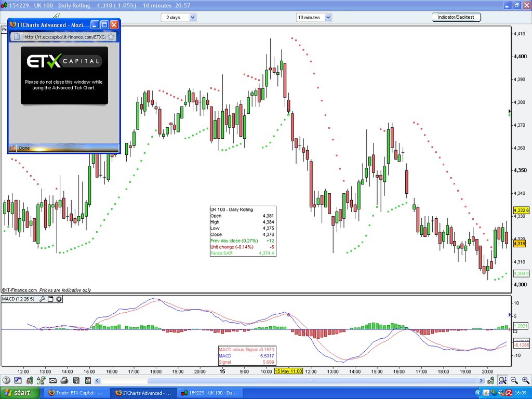The height and width of the screenshot is (399, 532).
Task: Open chart settings wrench candlestick icon
Action: coord(490,380)
